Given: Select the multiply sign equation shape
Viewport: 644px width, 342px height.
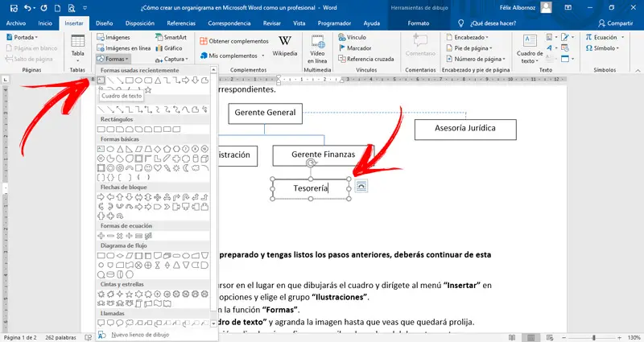Looking at the screenshot, I should pyautogui.click(x=119, y=236).
